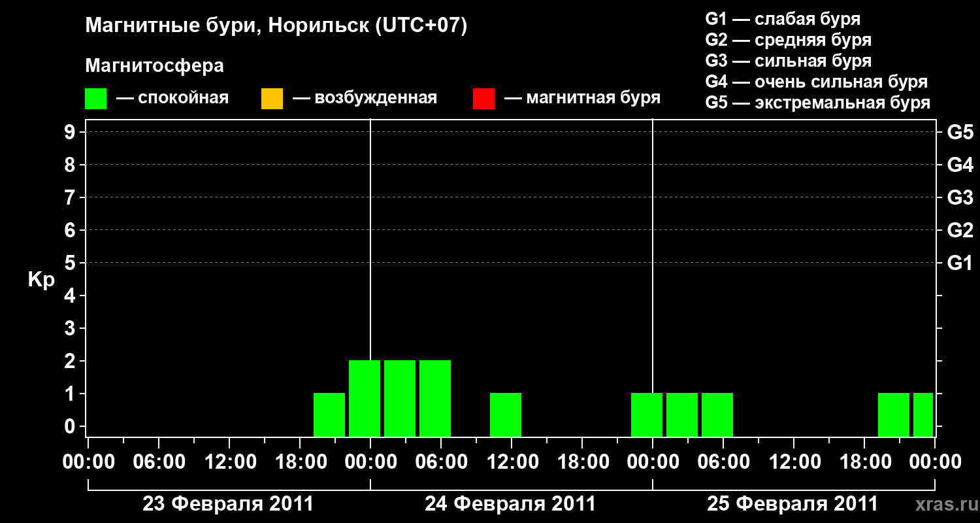The width and height of the screenshot is (980, 523).
Task: Click the Kp=1 bar just before midnight 25 February
Action: 647,414
